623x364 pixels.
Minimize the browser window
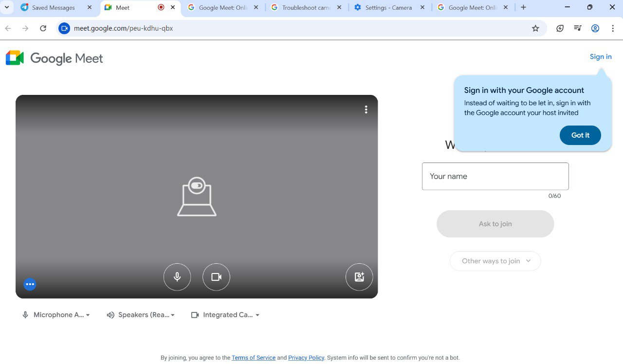click(568, 7)
